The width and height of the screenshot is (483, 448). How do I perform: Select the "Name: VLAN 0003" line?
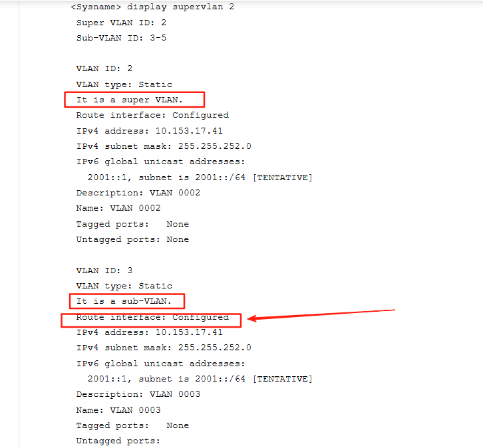pyautogui.click(x=118, y=410)
